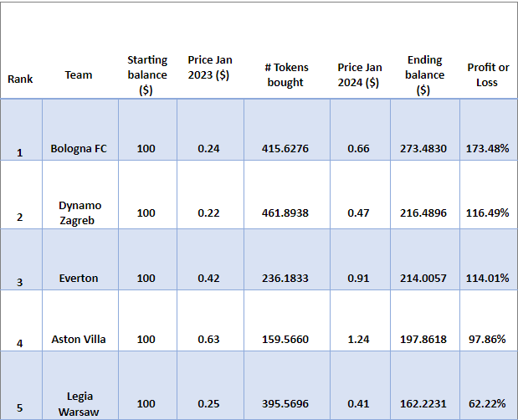Click rank 5 in the Legia Warsaw row
The width and height of the screenshot is (518, 420).
tap(20, 408)
